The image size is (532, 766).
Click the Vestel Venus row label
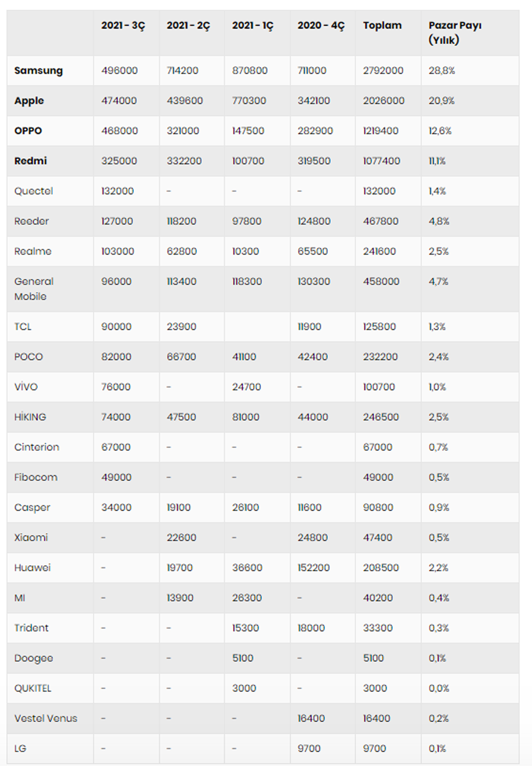(x=46, y=718)
